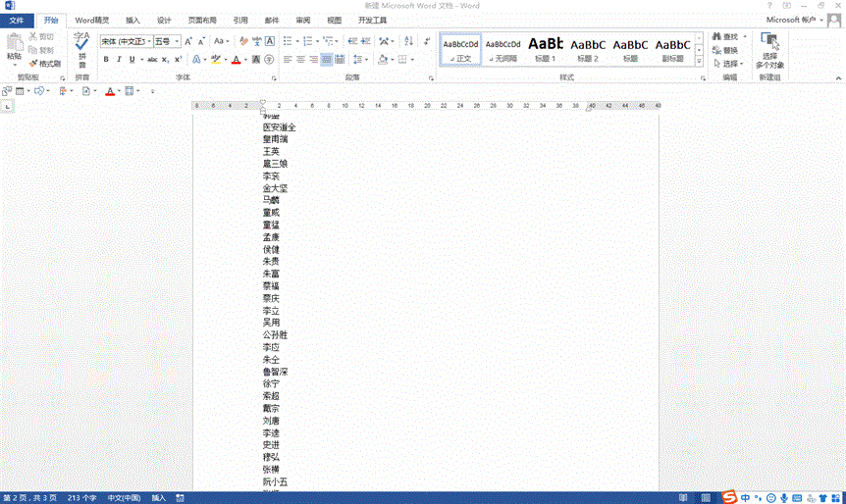The image size is (846, 504).
Task: Toggle Bold formatting
Action: 106,60
